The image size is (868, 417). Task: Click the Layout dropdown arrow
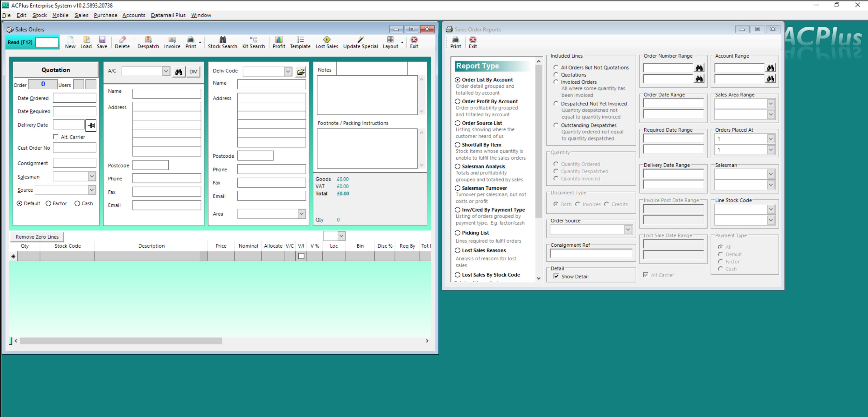point(402,42)
